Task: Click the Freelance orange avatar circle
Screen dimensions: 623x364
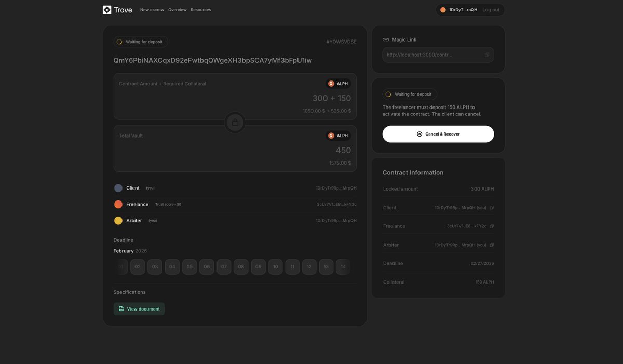Action: coord(118,204)
